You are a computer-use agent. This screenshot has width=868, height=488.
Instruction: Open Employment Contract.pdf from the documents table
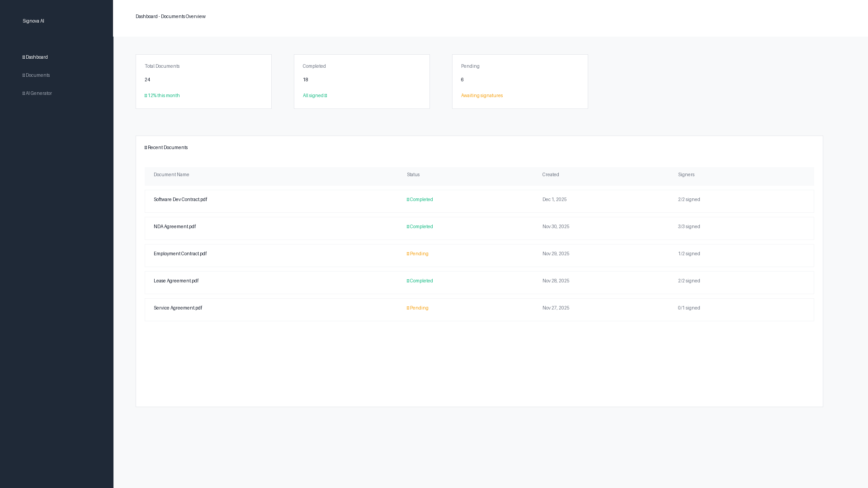point(180,253)
